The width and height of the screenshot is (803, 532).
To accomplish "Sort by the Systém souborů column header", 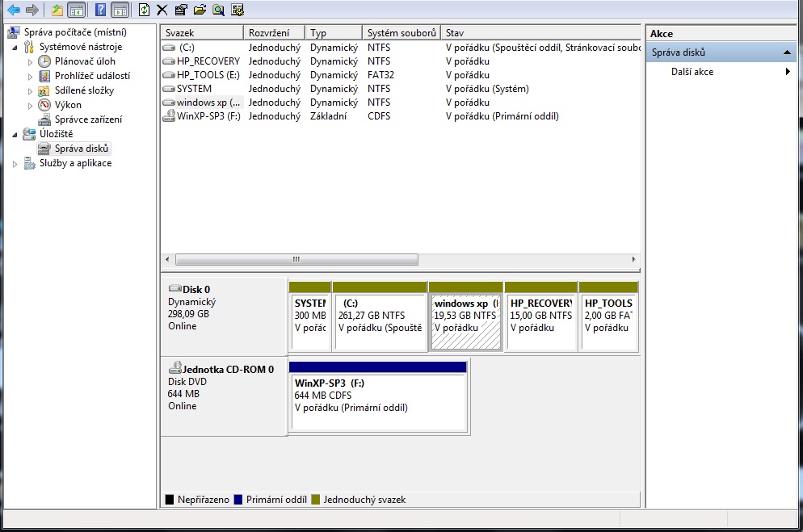I will (401, 33).
